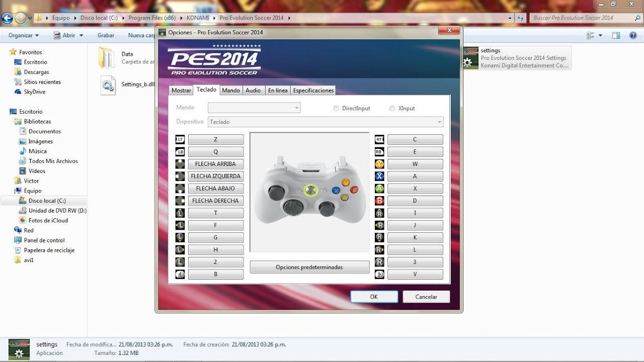
Task: Select the XInput radio button
Action: coord(392,109)
